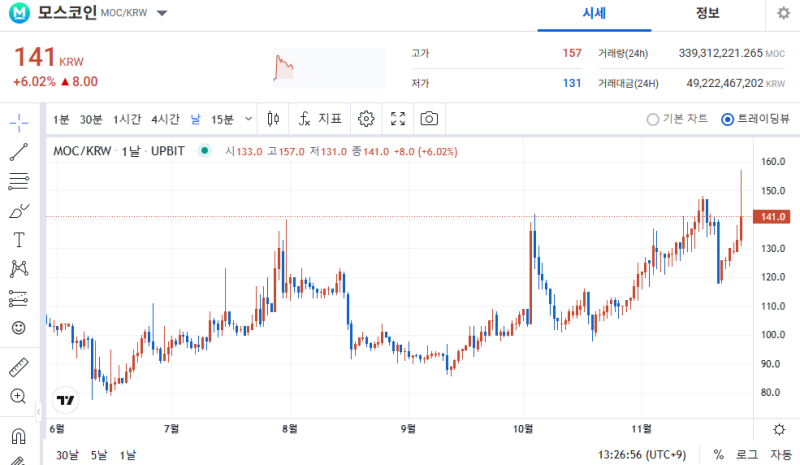Select the crosshair cursor tool
The height and width of the screenshot is (465, 800).
tap(19, 123)
